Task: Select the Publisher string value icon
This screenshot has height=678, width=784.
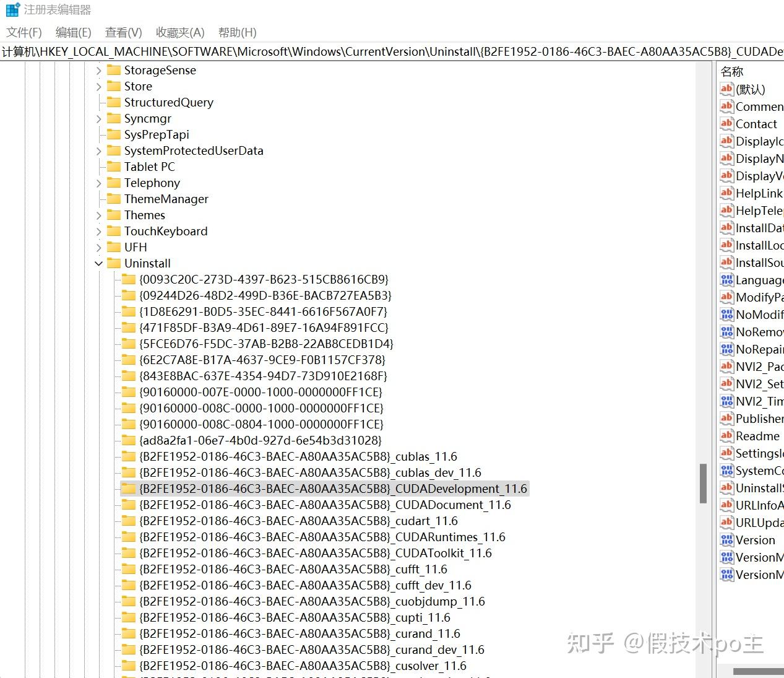Action: [x=726, y=418]
